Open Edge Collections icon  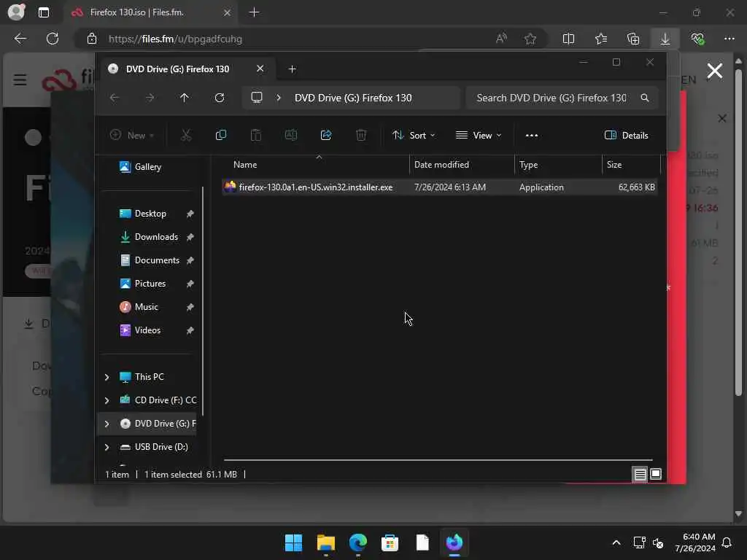[633, 39]
